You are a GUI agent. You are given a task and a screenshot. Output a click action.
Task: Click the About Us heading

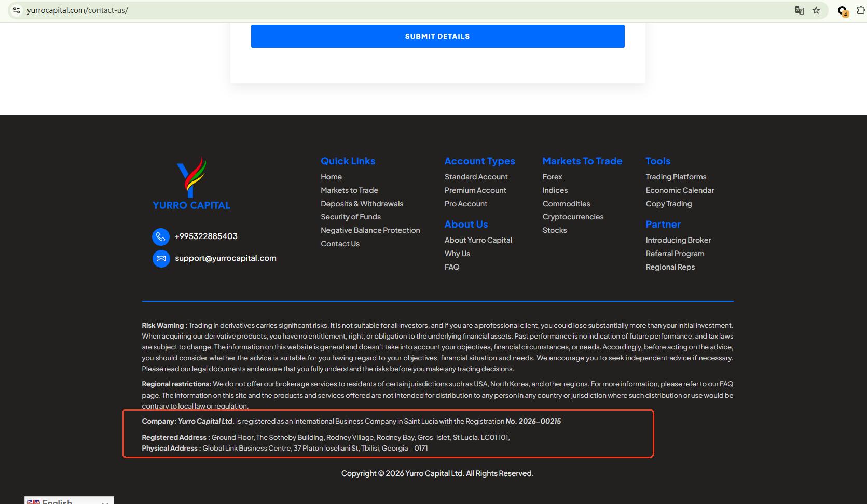point(466,225)
